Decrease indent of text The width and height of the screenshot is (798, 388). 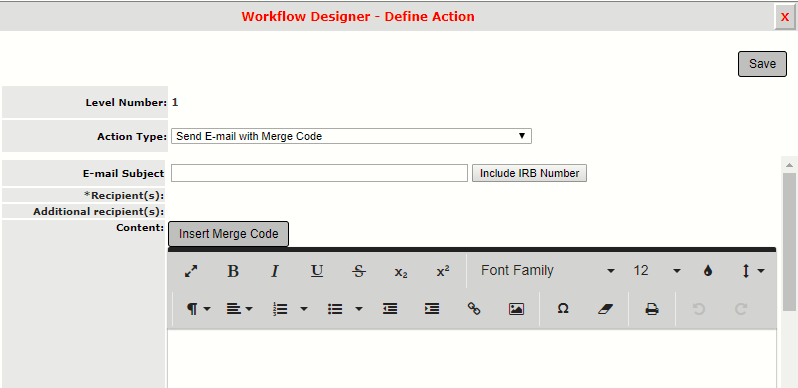pos(390,309)
